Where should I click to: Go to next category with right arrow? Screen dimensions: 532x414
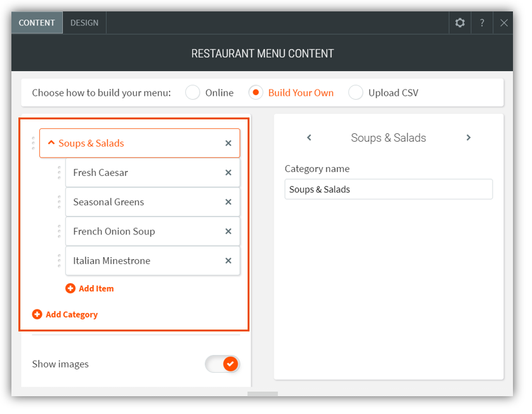[469, 138]
